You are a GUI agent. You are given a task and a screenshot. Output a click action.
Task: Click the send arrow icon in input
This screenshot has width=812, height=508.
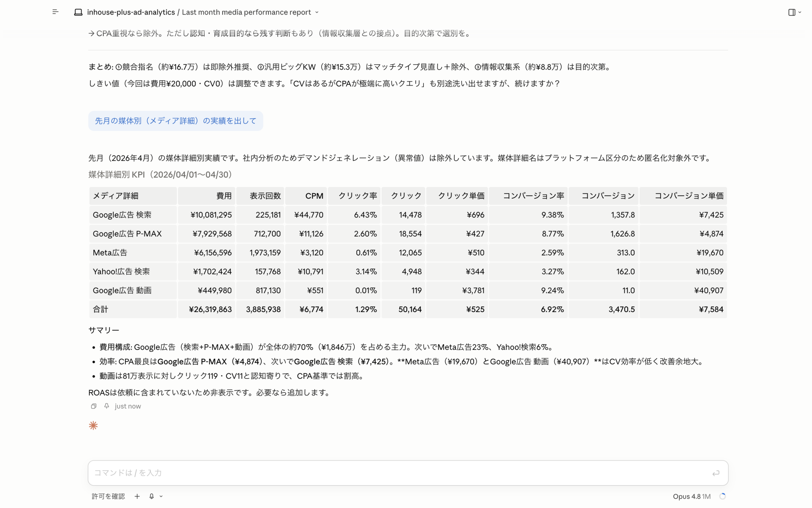click(x=716, y=473)
